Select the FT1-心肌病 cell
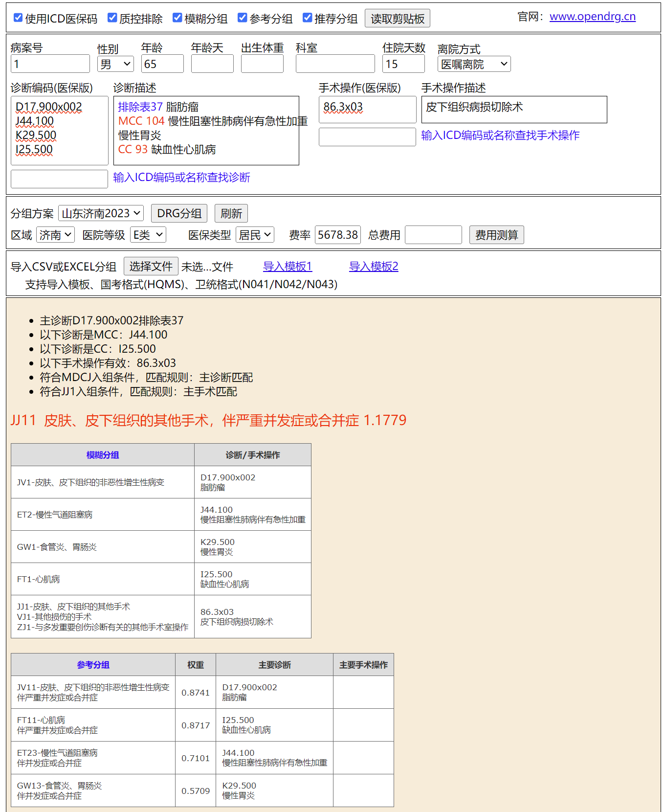Viewport: 665px width, 812px height. [103, 579]
